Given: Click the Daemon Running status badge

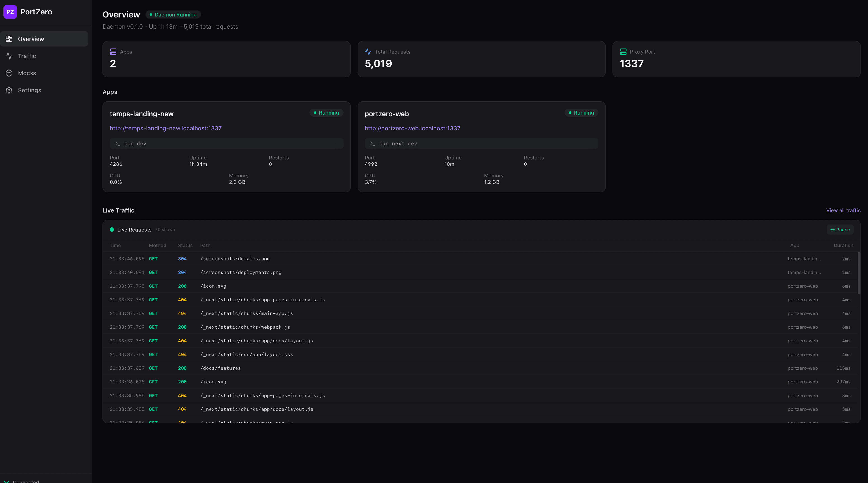Looking at the screenshot, I should click(173, 14).
